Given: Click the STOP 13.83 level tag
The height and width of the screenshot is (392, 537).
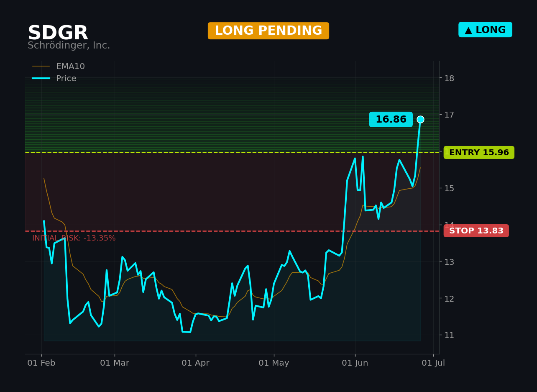Looking at the screenshot, I should (476, 231).
